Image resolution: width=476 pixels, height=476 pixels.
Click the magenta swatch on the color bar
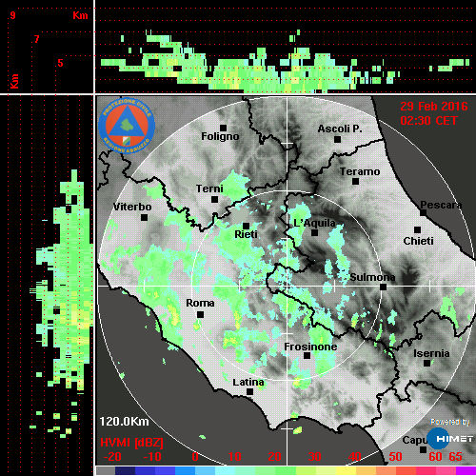click(x=466, y=470)
